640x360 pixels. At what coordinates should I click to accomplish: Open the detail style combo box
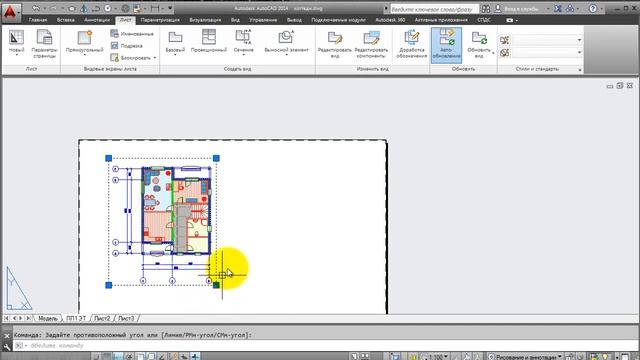pos(547,53)
